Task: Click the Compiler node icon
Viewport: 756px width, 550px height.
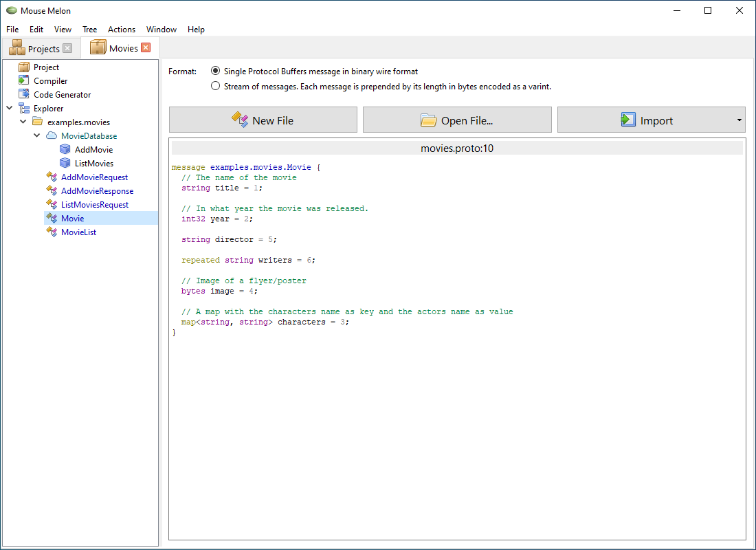Action: 23,80
